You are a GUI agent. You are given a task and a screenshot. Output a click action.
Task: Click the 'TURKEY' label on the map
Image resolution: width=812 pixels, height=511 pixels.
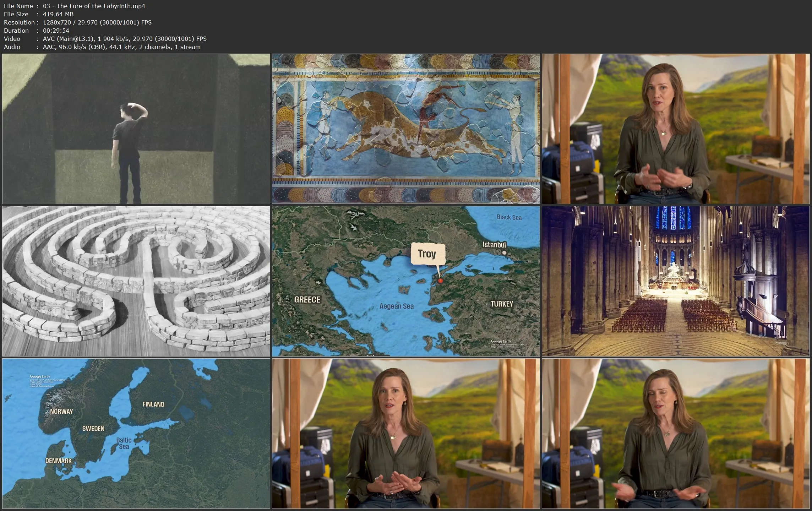502,304
